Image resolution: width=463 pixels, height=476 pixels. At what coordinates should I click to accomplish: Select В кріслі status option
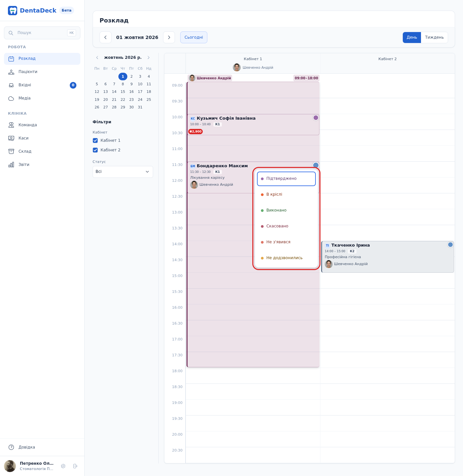[286, 194]
